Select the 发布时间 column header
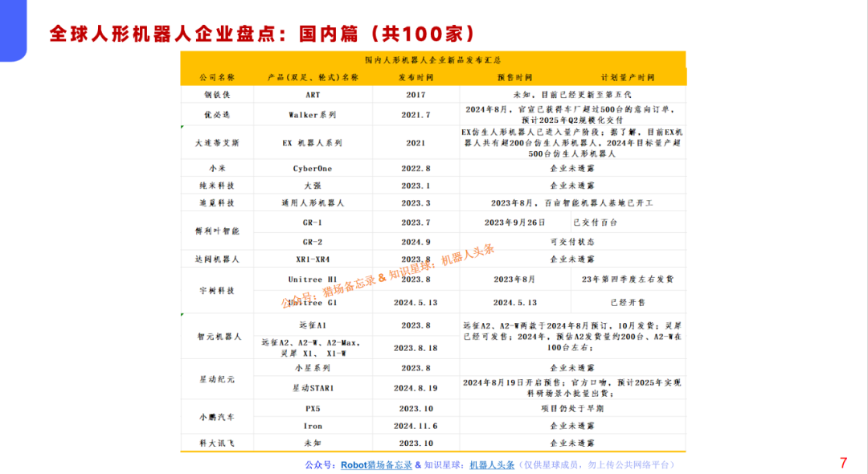The height and width of the screenshot is (474, 868). tap(416, 77)
